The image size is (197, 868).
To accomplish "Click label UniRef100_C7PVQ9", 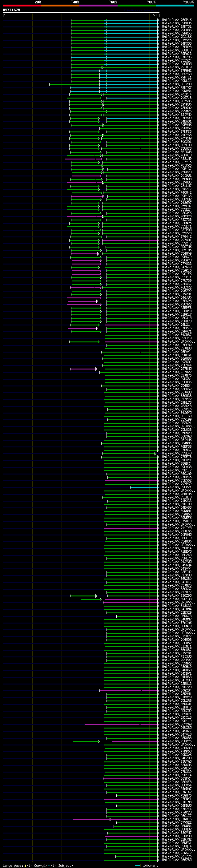I will 177,118.
